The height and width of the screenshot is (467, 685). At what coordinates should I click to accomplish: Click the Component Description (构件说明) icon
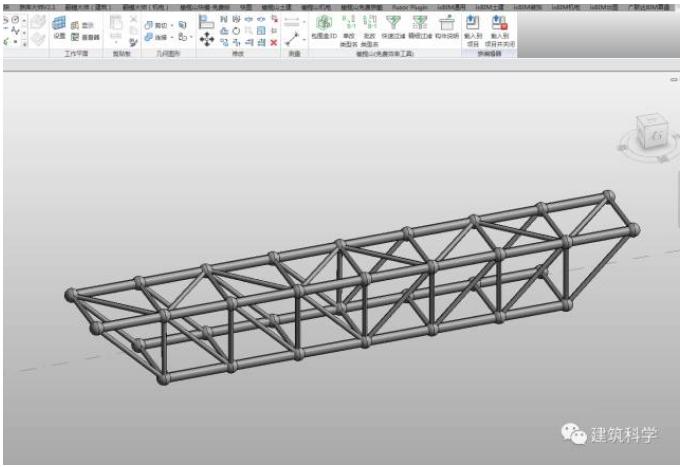[446, 28]
